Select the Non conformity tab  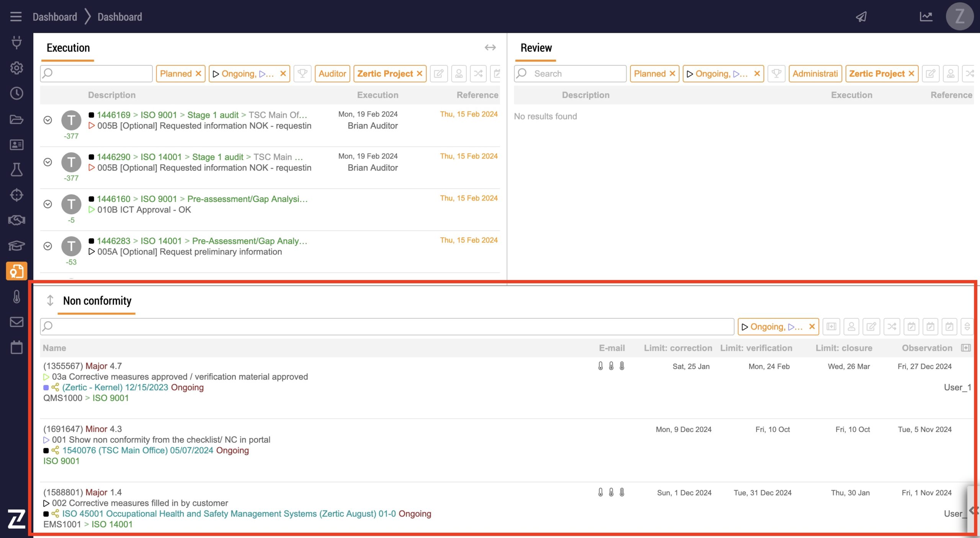(97, 301)
